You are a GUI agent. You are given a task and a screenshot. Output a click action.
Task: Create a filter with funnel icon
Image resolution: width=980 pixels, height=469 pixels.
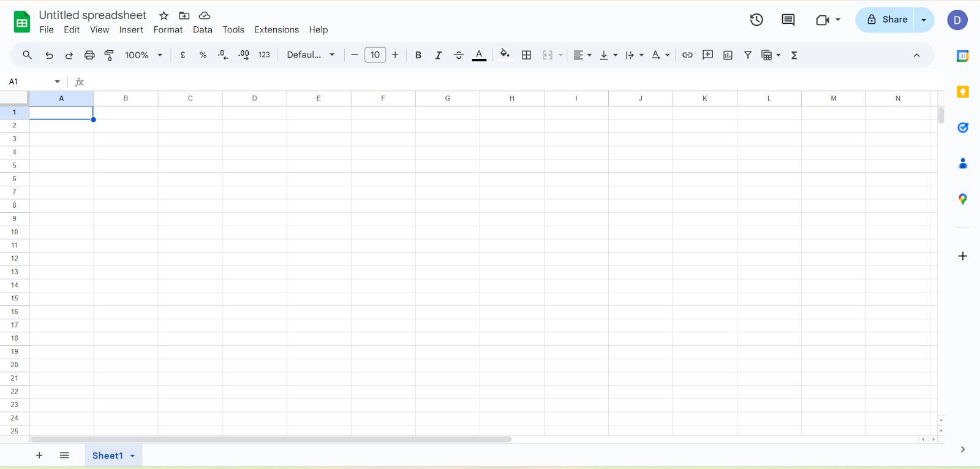[x=748, y=55]
